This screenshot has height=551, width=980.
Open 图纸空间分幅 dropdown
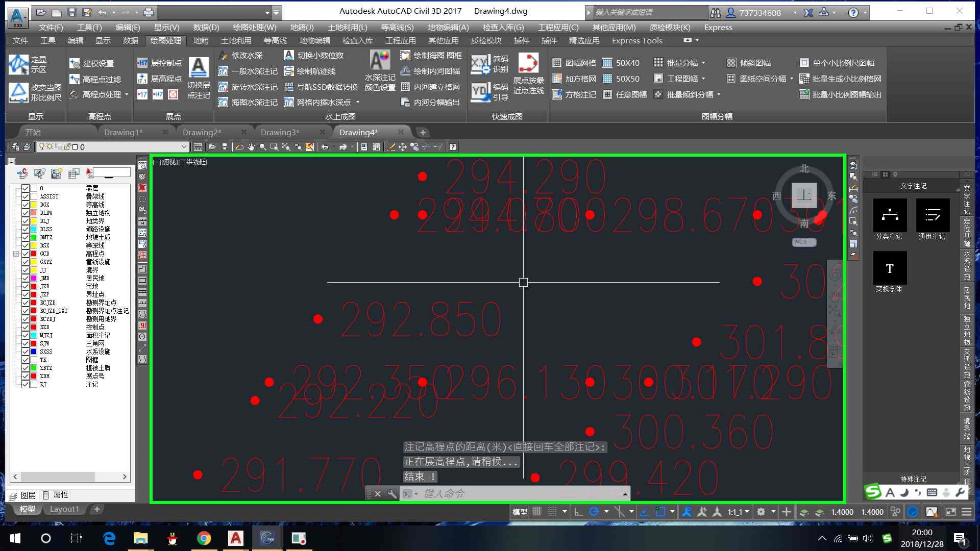click(x=791, y=79)
